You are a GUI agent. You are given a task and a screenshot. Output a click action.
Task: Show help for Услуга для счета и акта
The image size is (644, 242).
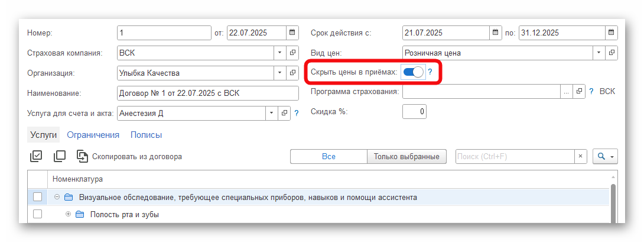pyautogui.click(x=296, y=113)
